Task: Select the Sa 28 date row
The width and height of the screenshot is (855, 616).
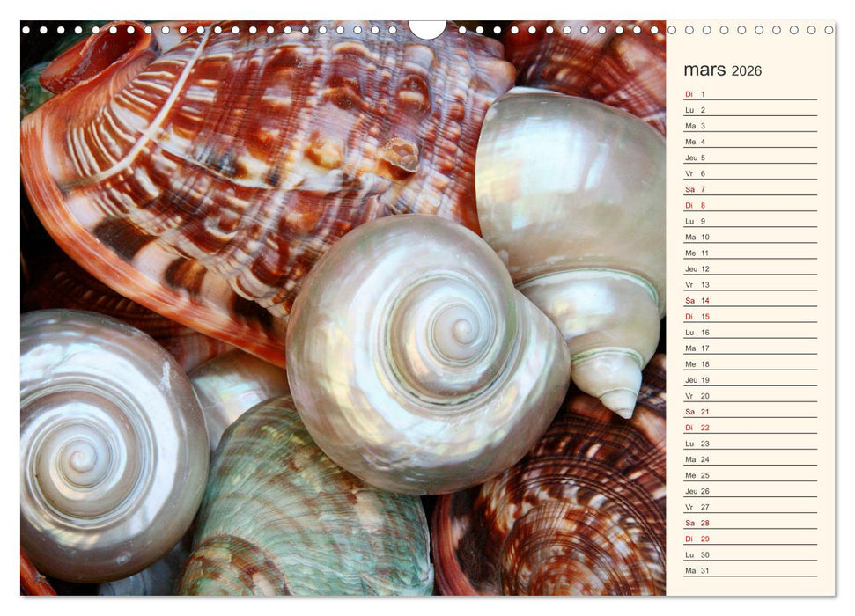Action: pyautogui.click(x=749, y=523)
